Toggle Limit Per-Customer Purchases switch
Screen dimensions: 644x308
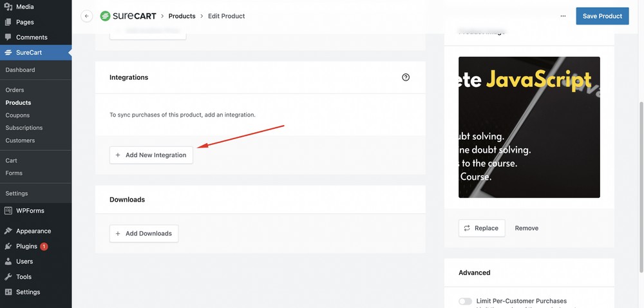click(x=466, y=302)
